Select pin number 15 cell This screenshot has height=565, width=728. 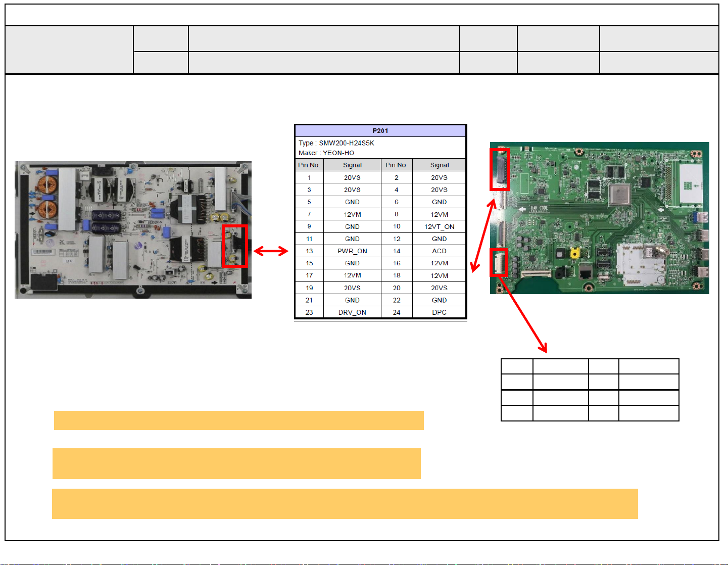(309, 263)
